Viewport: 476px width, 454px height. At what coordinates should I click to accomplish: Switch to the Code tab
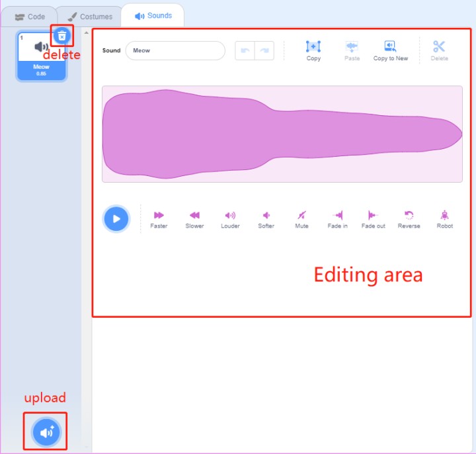pos(30,17)
